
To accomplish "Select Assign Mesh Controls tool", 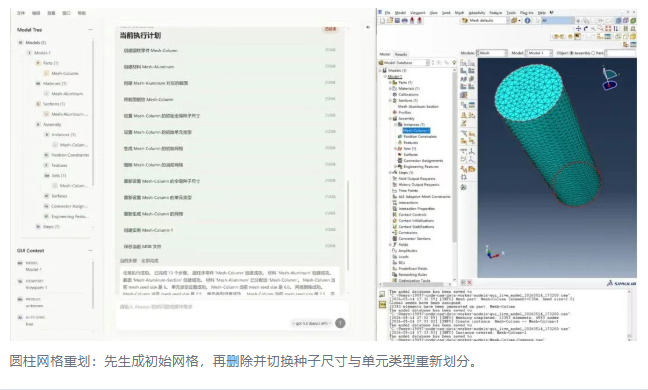I will (463, 79).
